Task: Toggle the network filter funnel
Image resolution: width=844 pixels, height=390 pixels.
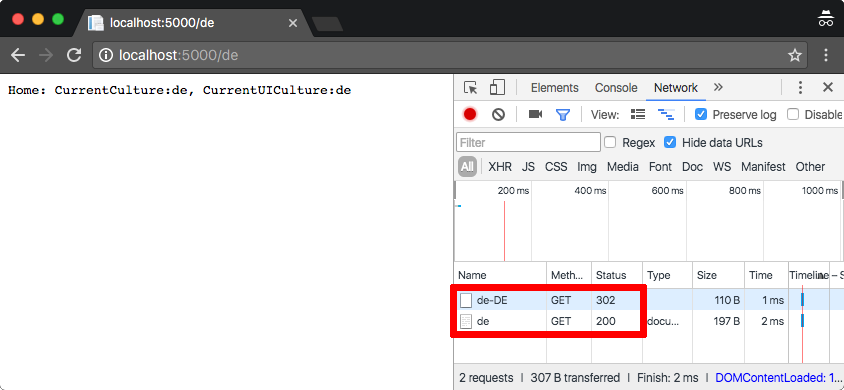Action: (x=563, y=114)
